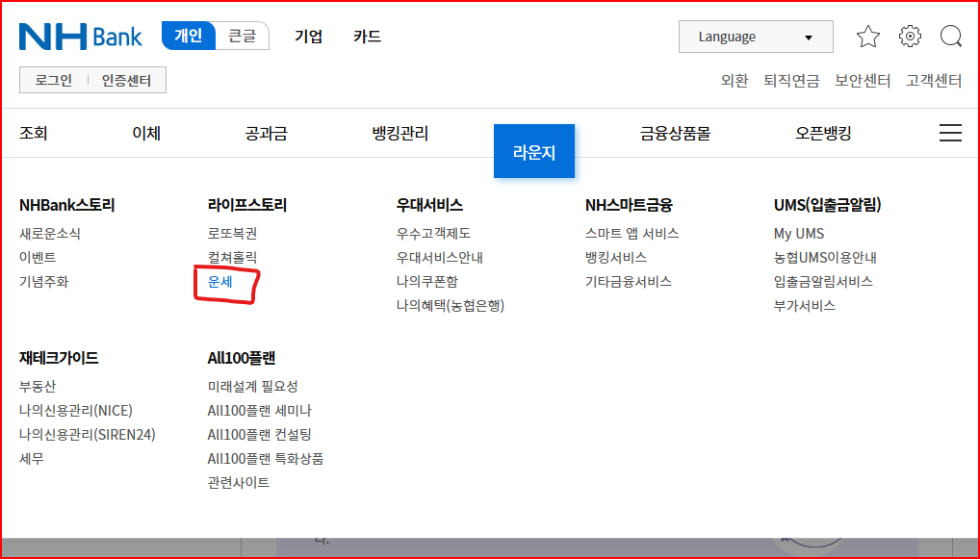Click the All100플랜 section heading
The height and width of the screenshot is (559, 980).
click(x=242, y=358)
